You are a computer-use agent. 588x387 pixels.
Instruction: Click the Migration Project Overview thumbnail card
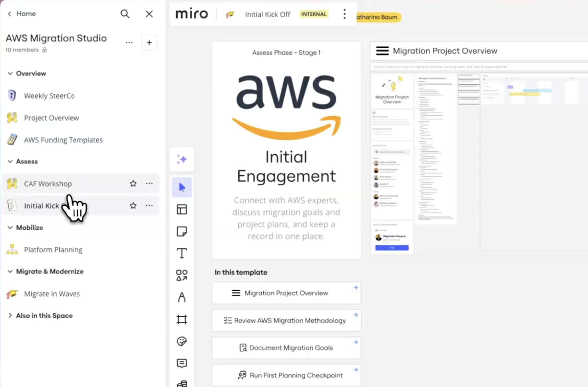tap(392, 91)
